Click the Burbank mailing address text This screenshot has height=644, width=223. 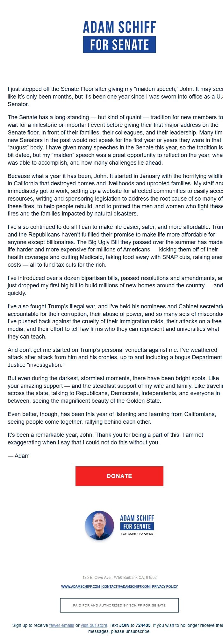[119, 577]
